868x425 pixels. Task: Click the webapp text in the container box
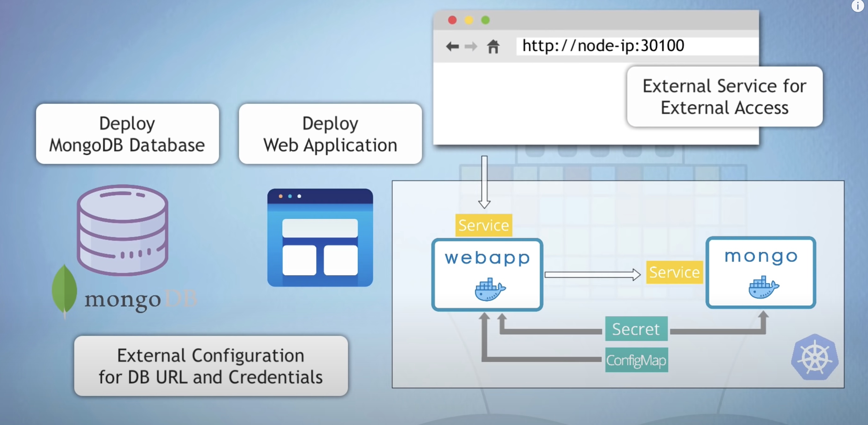point(487,258)
